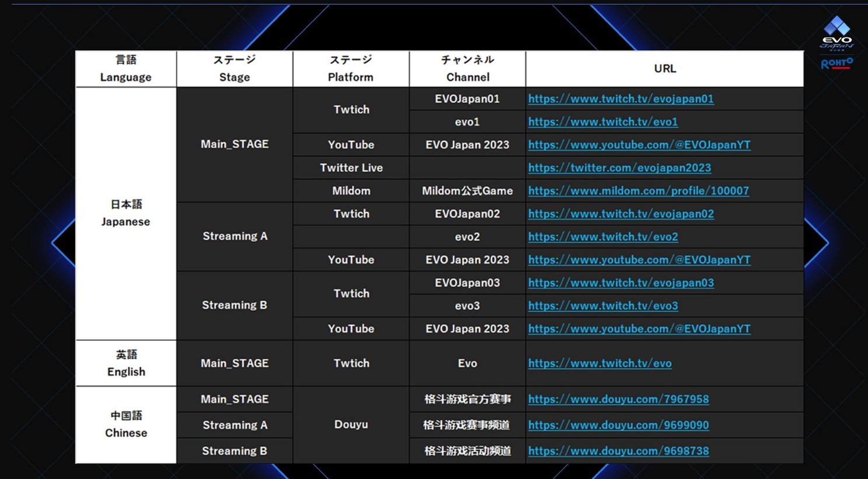Select the English row Main_STAGE cell
Viewport: 868px width, 479px height.
235,363
